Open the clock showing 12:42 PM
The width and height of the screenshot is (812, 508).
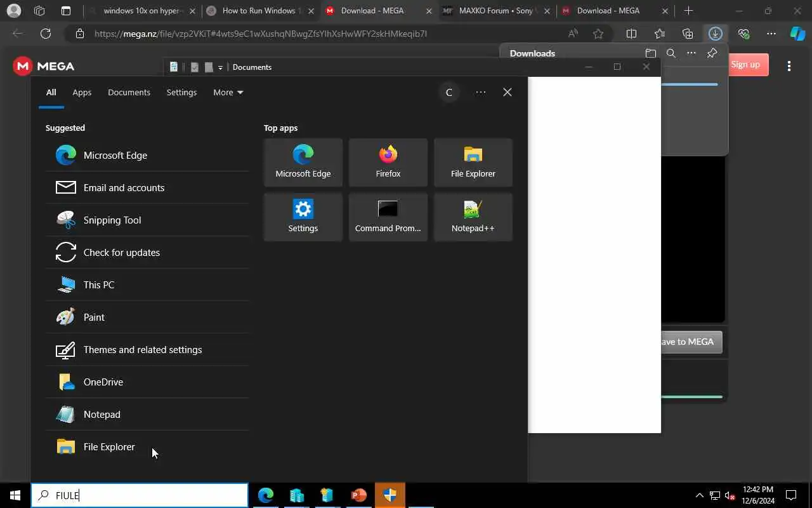(758, 495)
